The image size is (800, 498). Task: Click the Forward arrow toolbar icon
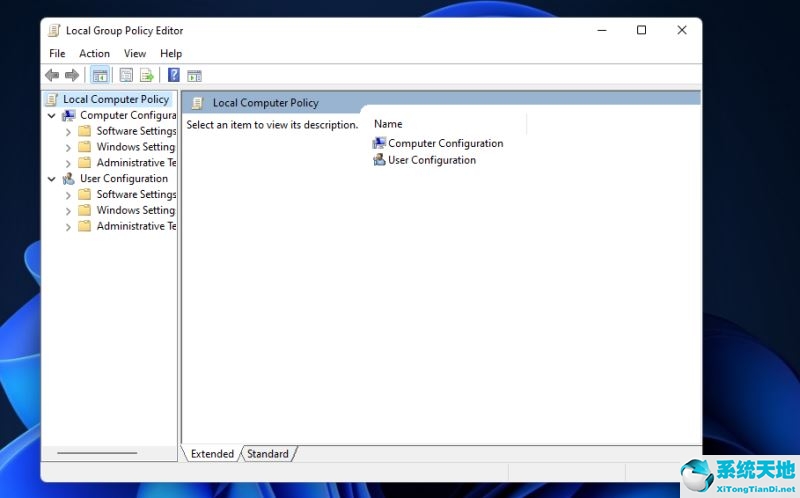click(x=72, y=76)
